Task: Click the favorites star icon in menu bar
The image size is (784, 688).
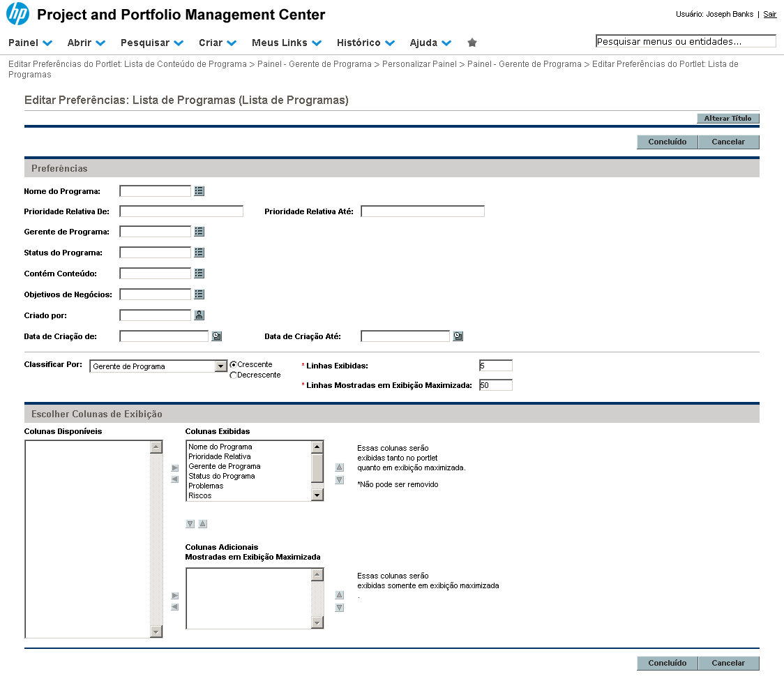Action: pyautogui.click(x=472, y=43)
